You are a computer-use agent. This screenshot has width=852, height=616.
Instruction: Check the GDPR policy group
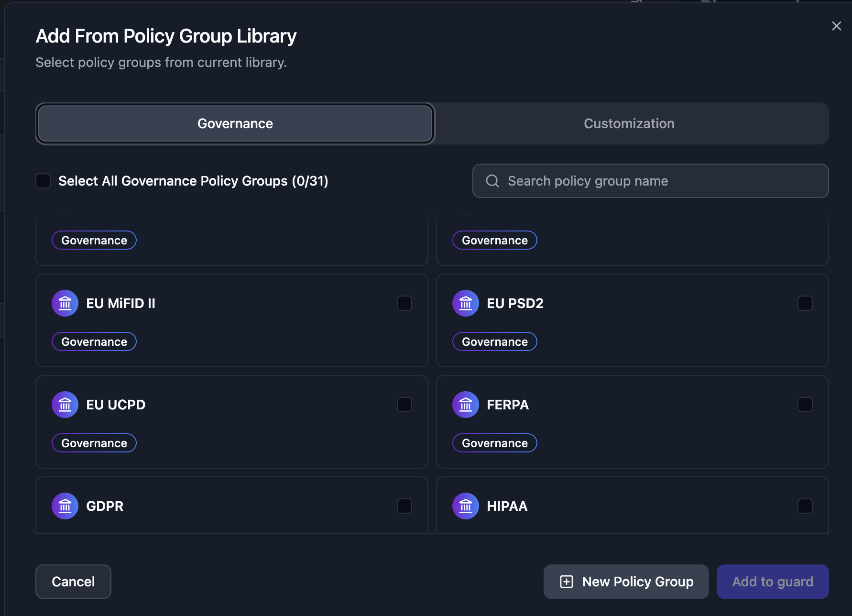(404, 506)
